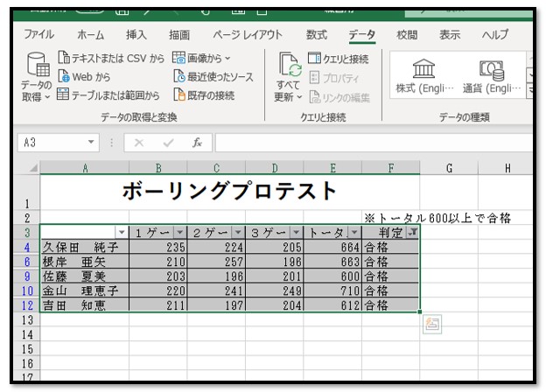Switch to the 描画 tab

(x=179, y=34)
